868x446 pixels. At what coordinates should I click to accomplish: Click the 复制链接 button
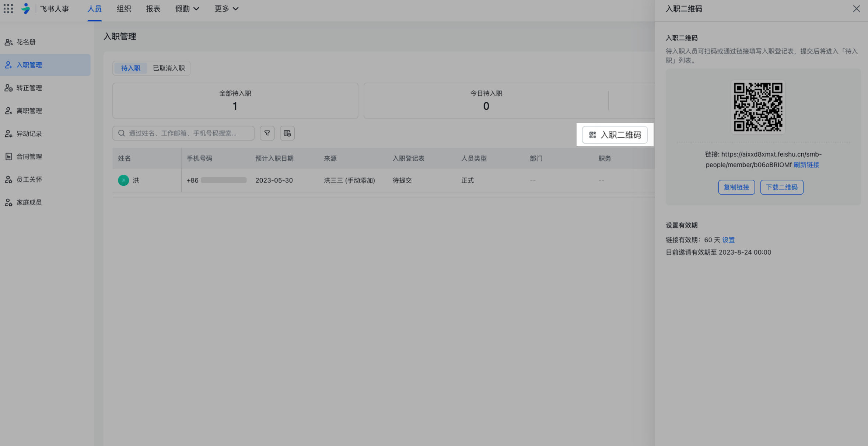coord(736,187)
